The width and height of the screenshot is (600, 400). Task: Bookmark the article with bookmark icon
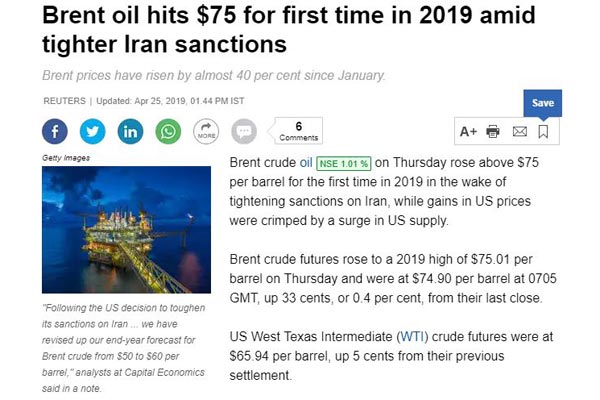pyautogui.click(x=543, y=132)
